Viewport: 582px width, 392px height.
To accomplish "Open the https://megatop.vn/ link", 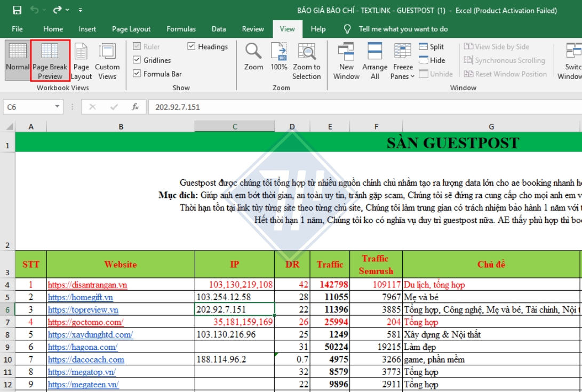I will pyautogui.click(x=82, y=372).
